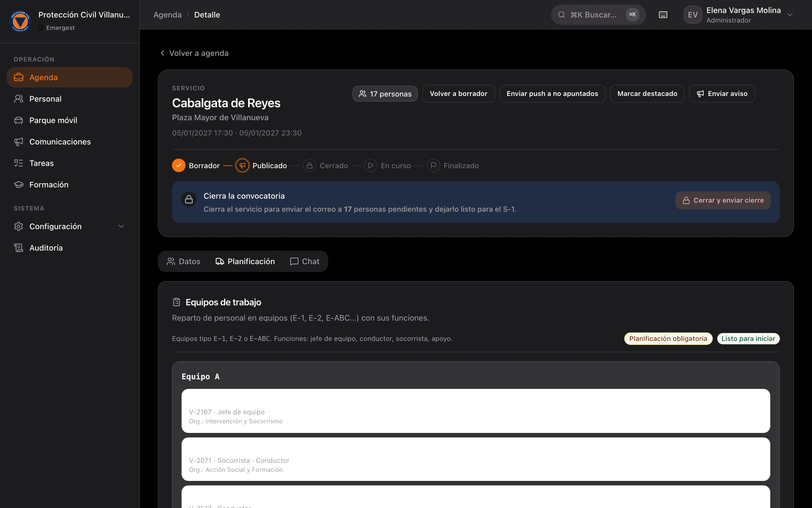Click the Agenda briefcase icon in sidebar
812x508 pixels.
pyautogui.click(x=18, y=77)
